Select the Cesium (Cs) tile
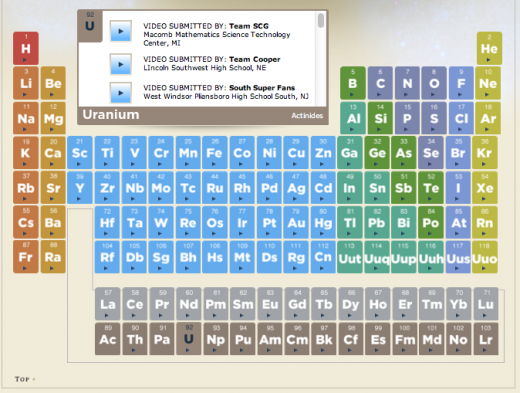Screen dimensions: 520x393 coord(26,222)
